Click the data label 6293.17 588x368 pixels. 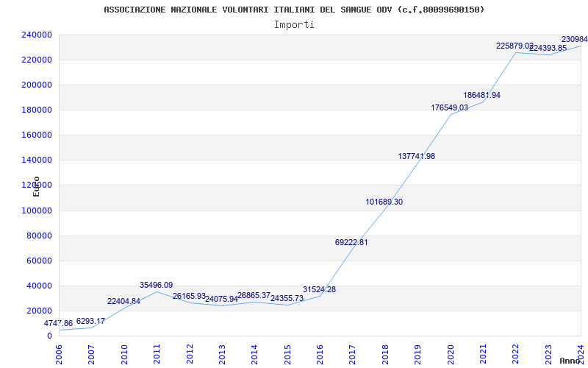[x=90, y=321]
